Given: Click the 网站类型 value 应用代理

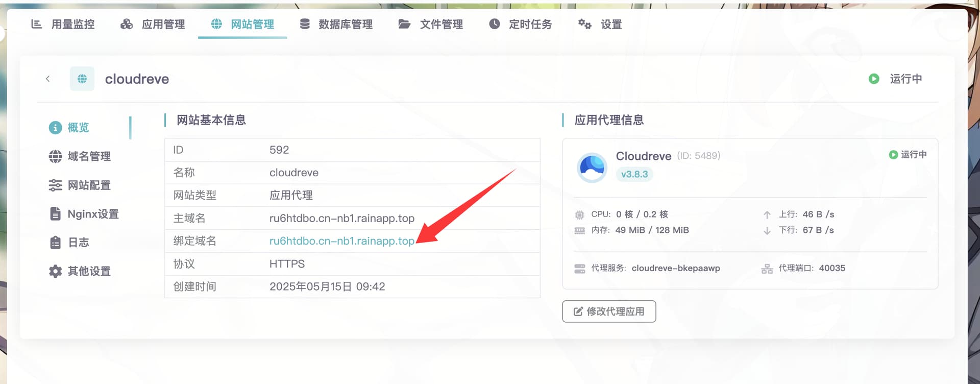Looking at the screenshot, I should (x=291, y=195).
